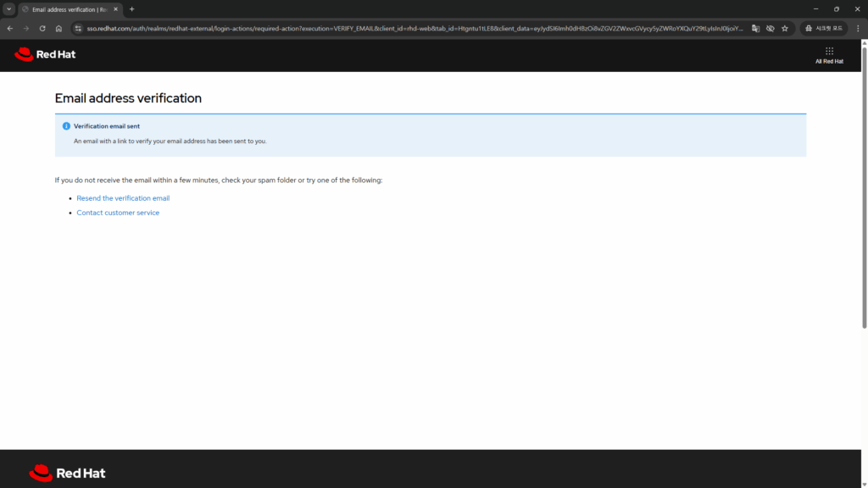Close the Email address verification tab
Viewport: 868px width, 488px height.
[x=115, y=9]
